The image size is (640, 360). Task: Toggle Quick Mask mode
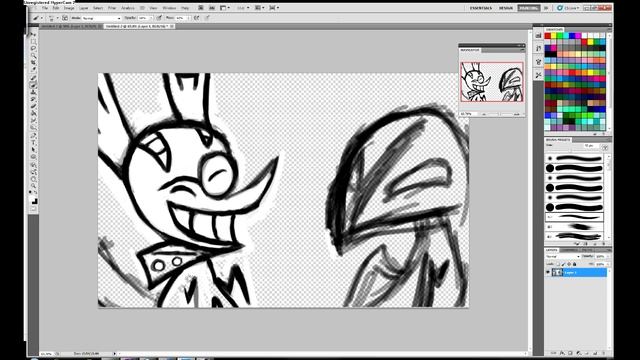tap(33, 209)
